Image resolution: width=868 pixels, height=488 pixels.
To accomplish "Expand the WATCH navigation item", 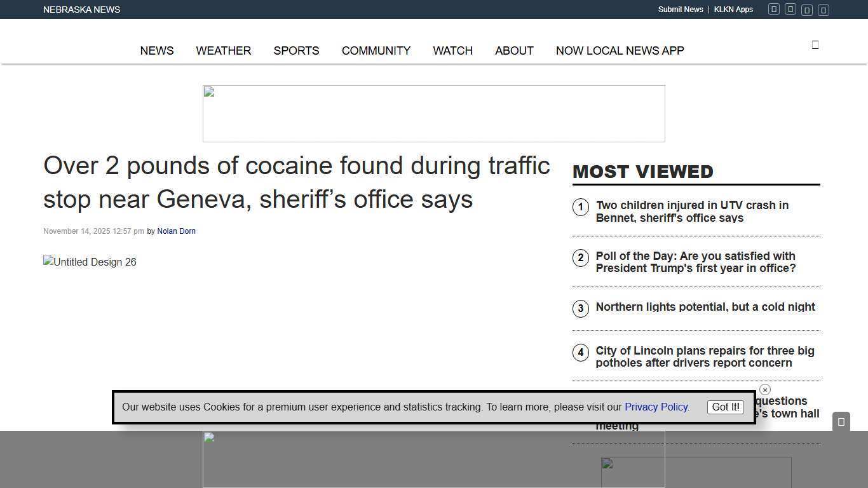I will [452, 51].
